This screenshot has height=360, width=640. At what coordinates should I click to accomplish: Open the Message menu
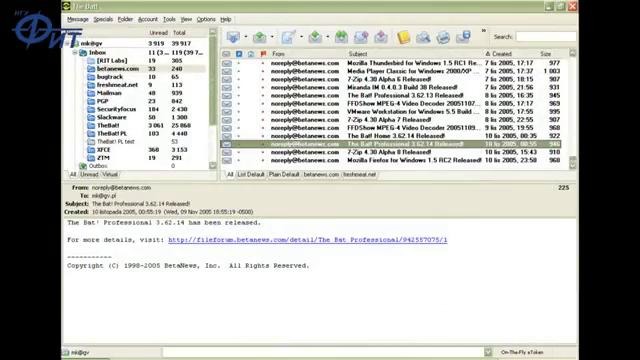tap(78, 20)
